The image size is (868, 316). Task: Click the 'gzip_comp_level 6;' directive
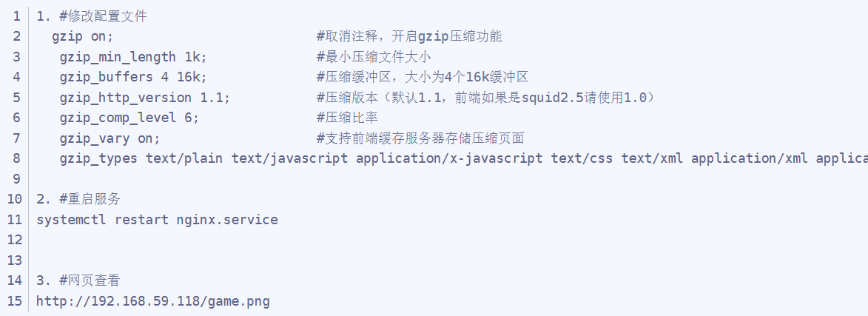(129, 118)
